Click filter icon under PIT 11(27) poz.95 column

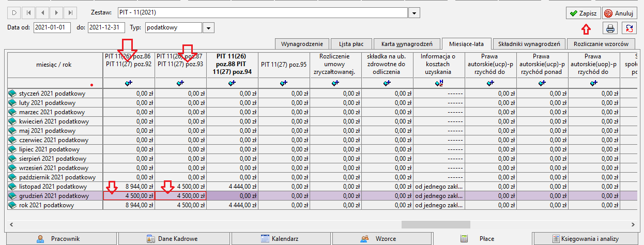coord(284,83)
